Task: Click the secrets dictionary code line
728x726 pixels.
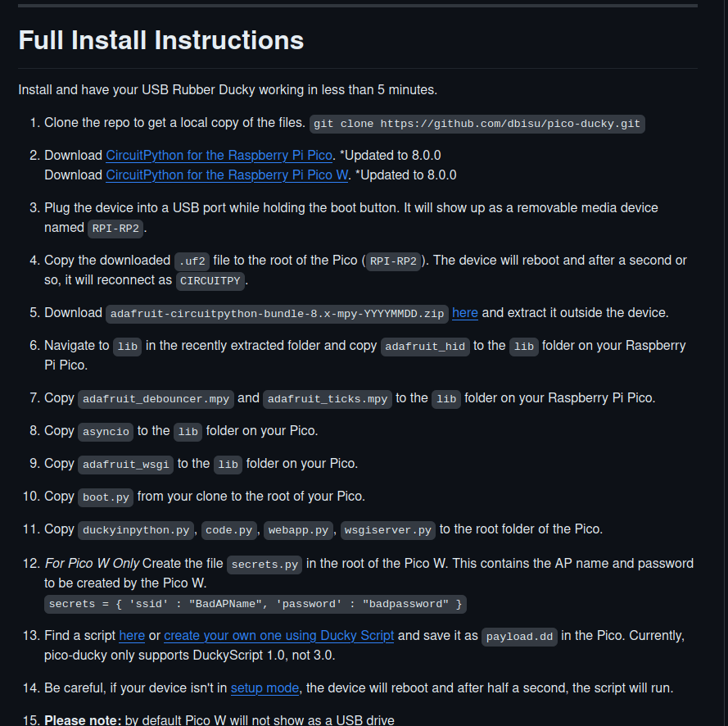Action: (x=255, y=604)
